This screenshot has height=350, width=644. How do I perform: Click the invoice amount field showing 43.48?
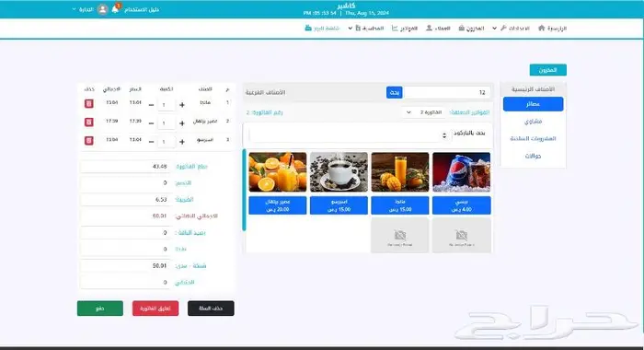click(x=125, y=167)
